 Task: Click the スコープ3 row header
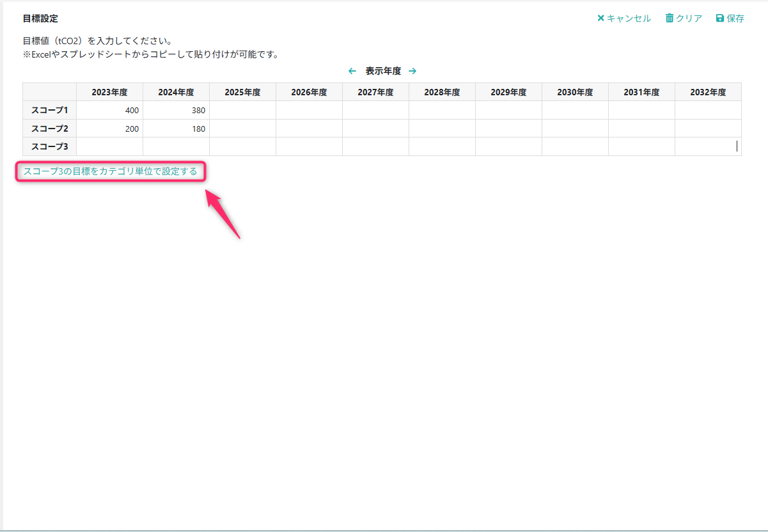[50, 146]
